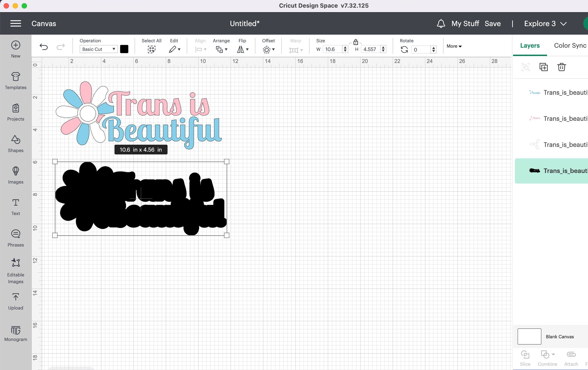
Task: Click the notification bell icon
Action: 441,23
